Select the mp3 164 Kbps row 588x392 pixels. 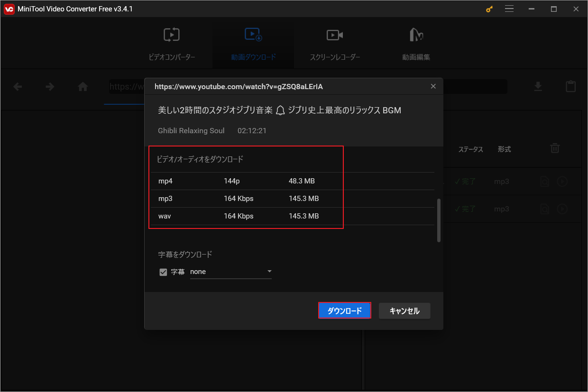(x=293, y=199)
